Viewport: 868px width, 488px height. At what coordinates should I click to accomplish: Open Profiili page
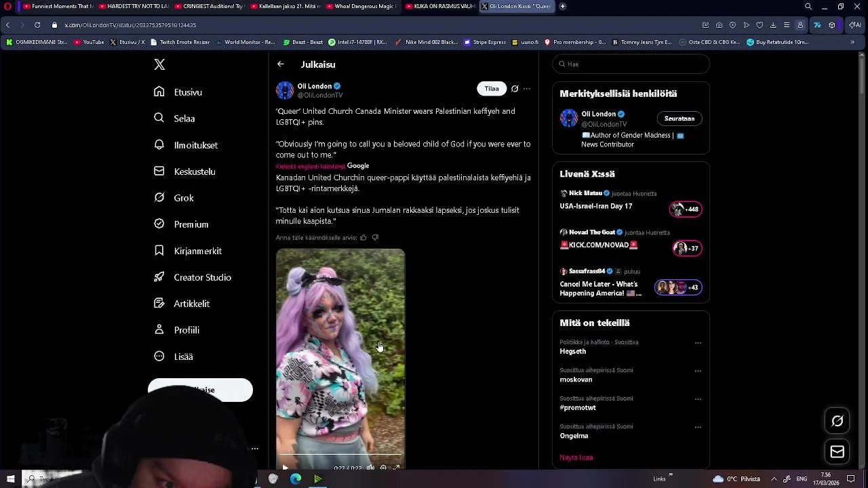(x=176, y=330)
